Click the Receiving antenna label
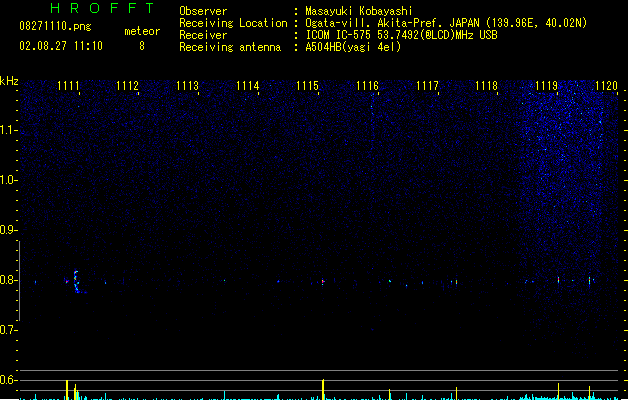629x400 pixels. (230, 47)
